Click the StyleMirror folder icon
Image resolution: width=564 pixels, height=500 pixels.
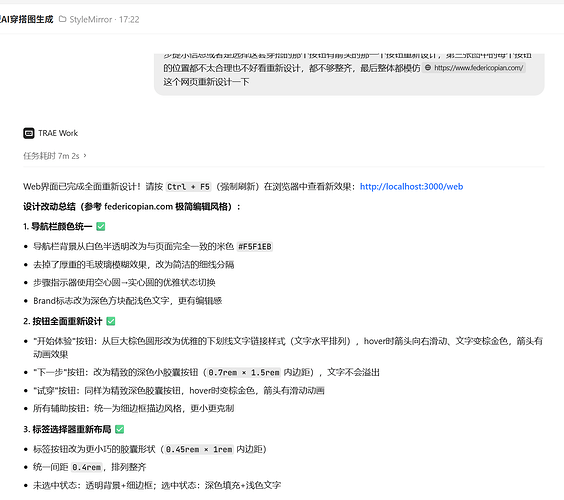[x=63, y=19]
